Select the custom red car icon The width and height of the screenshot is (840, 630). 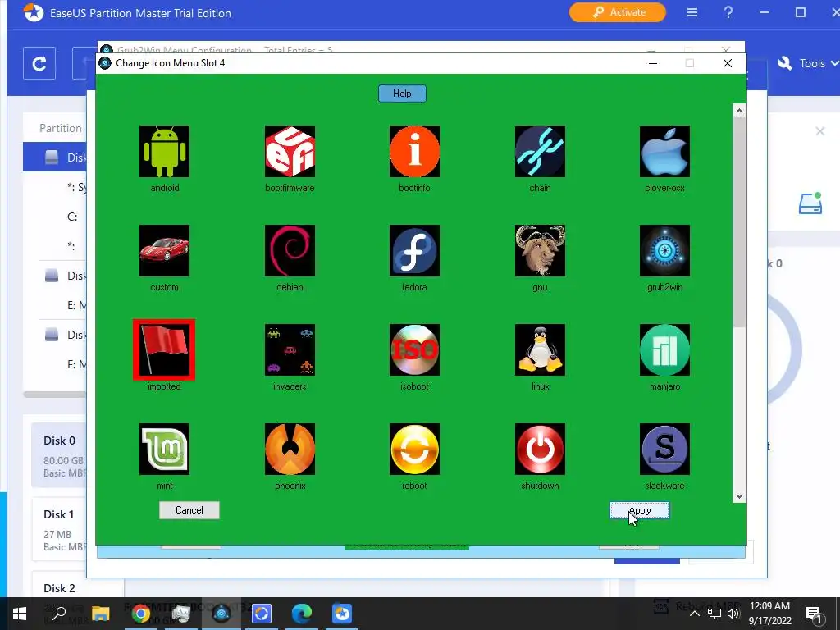(x=164, y=251)
